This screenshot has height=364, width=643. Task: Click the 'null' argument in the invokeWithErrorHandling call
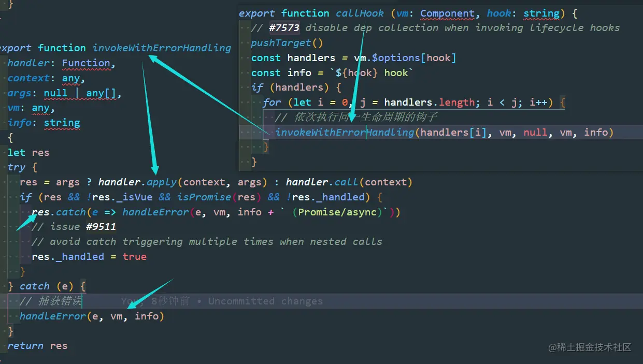point(535,133)
